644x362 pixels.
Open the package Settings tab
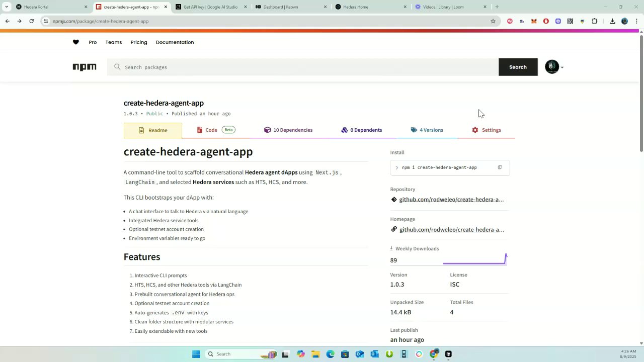point(487,130)
